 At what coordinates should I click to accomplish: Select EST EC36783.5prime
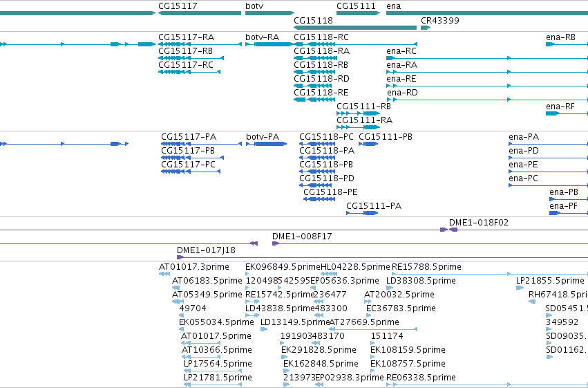coord(401,309)
